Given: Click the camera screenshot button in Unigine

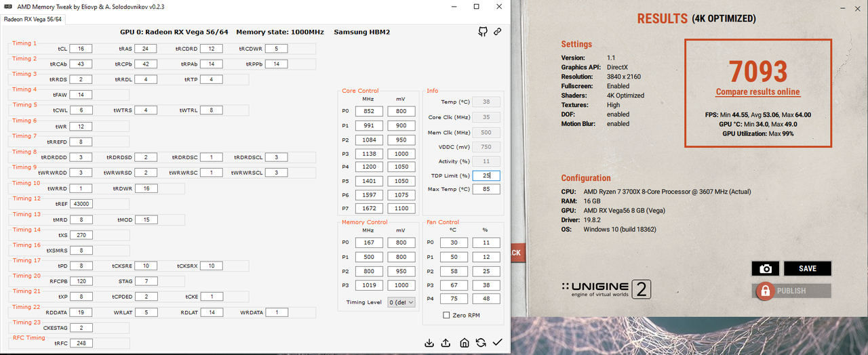Looking at the screenshot, I should tap(766, 268).
